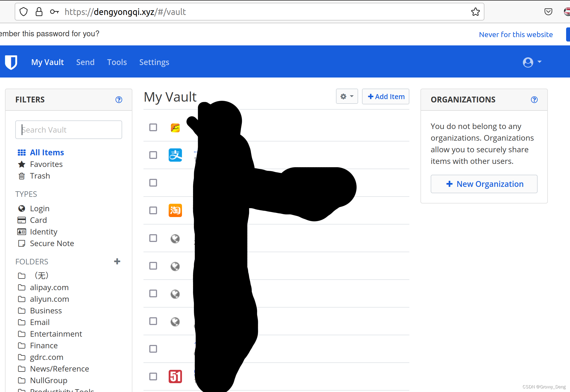
Task: Open the Filters help tooltip
Action: point(119,100)
